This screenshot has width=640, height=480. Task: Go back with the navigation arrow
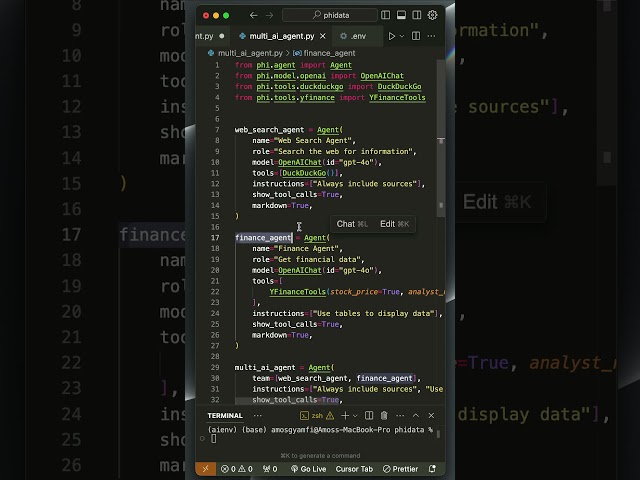pos(253,16)
